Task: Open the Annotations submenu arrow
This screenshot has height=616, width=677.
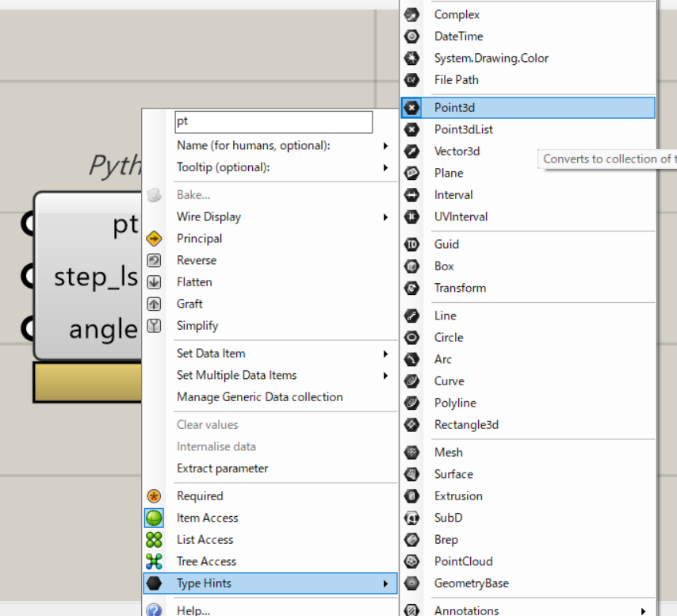Action: click(x=643, y=610)
